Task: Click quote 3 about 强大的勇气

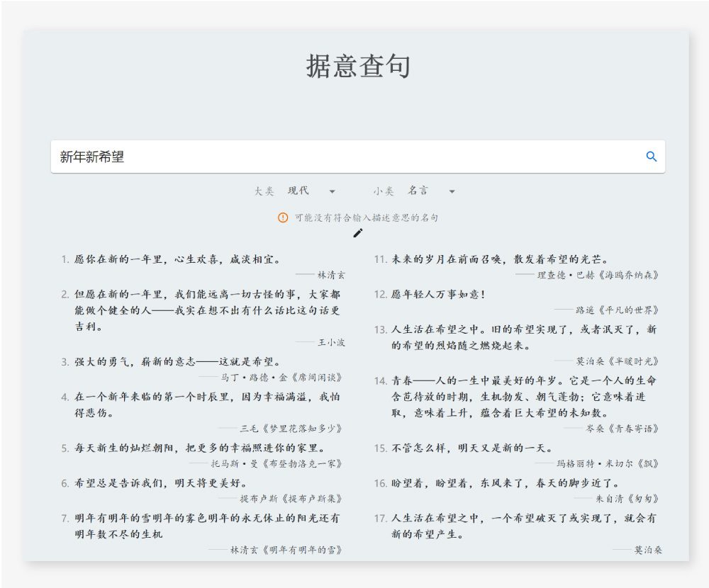Action: [x=177, y=361]
